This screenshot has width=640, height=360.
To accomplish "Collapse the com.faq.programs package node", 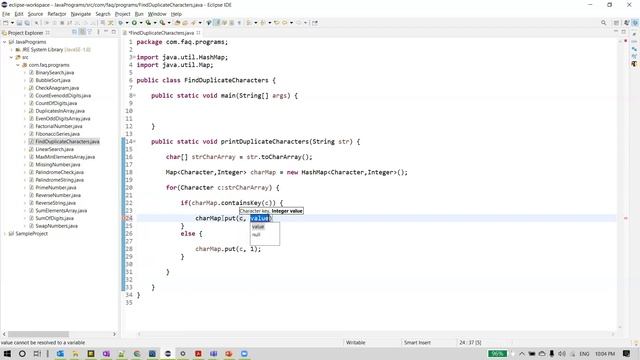I will tap(18, 65).
